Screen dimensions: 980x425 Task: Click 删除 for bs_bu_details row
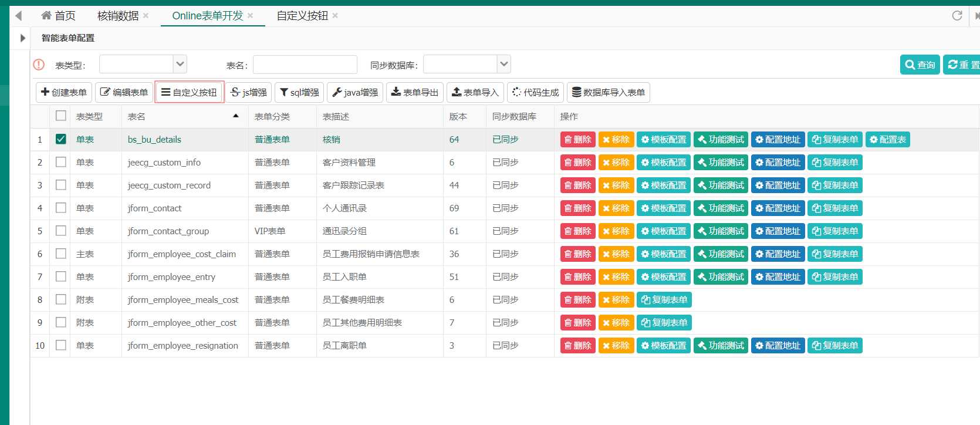click(x=578, y=140)
